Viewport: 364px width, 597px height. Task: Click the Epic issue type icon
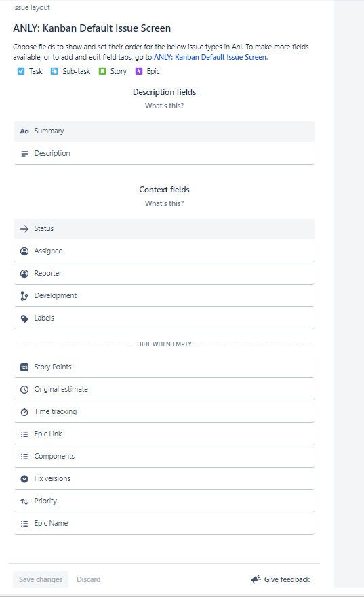tap(139, 71)
